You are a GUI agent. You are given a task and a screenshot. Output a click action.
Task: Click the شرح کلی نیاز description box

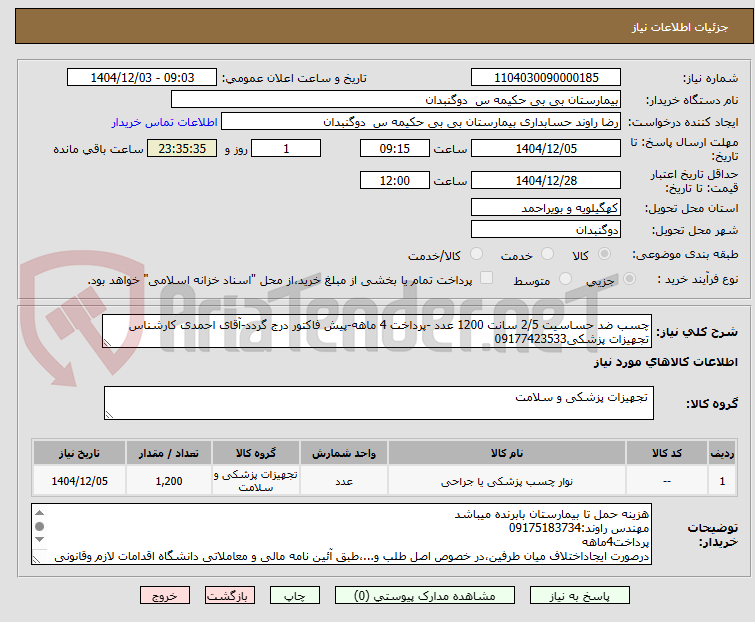(x=377, y=331)
